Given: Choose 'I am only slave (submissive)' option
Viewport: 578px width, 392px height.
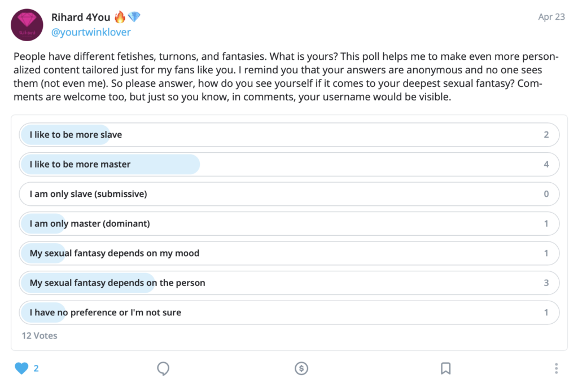Looking at the screenshot, I should [x=289, y=194].
